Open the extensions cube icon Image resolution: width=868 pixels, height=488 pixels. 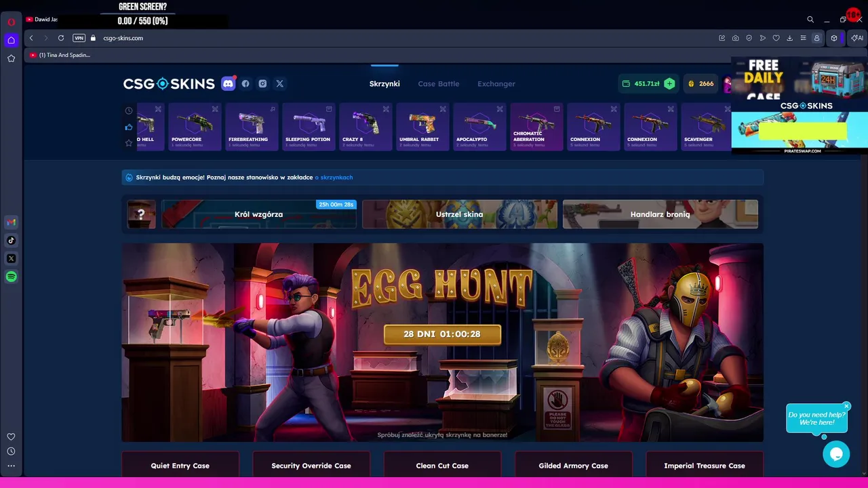tap(834, 38)
